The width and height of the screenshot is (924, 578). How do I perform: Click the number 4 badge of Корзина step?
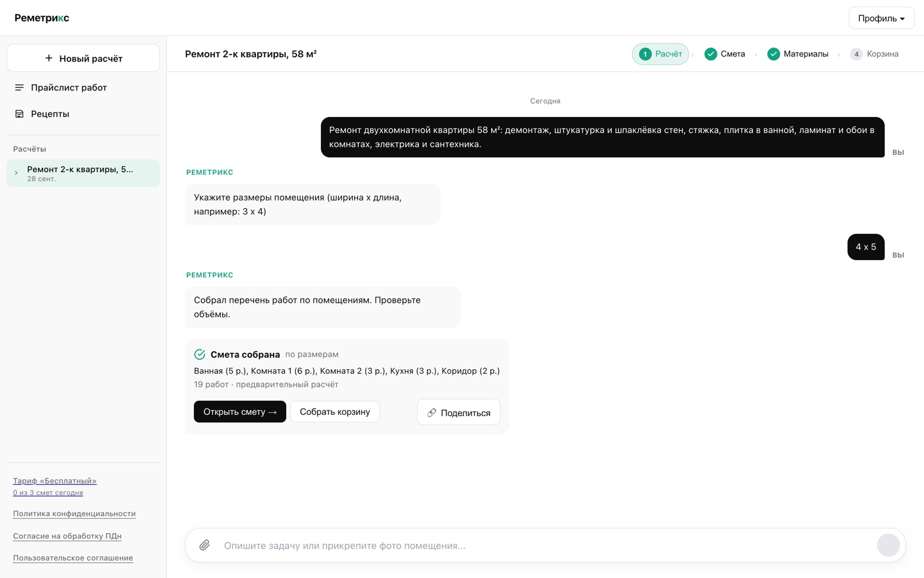pyautogui.click(x=856, y=54)
